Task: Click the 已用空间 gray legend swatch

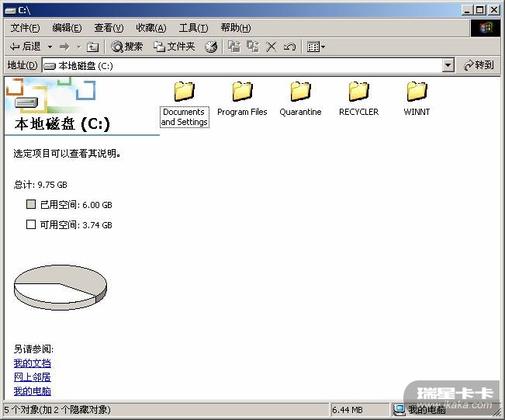Action: [31, 204]
